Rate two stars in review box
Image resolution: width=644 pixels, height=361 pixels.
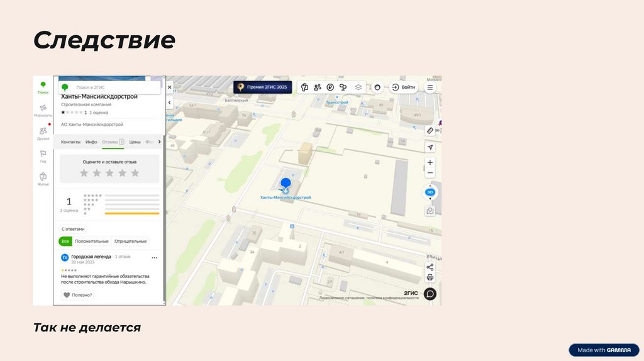(x=96, y=173)
